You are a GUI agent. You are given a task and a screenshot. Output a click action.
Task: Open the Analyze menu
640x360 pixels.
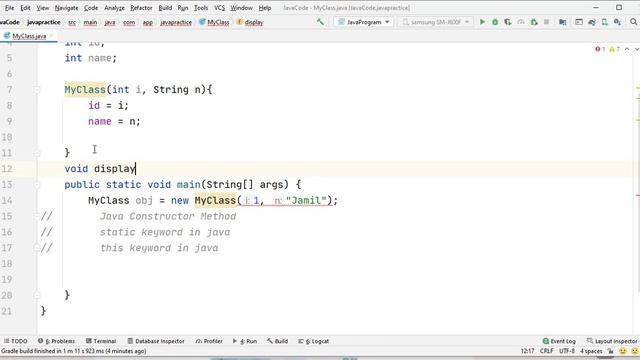pyautogui.click(x=114, y=8)
